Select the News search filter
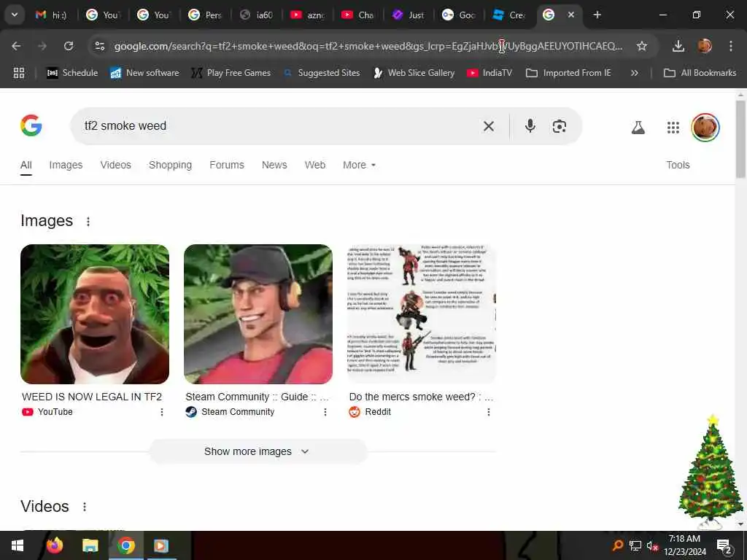The image size is (747, 560). pos(274,165)
